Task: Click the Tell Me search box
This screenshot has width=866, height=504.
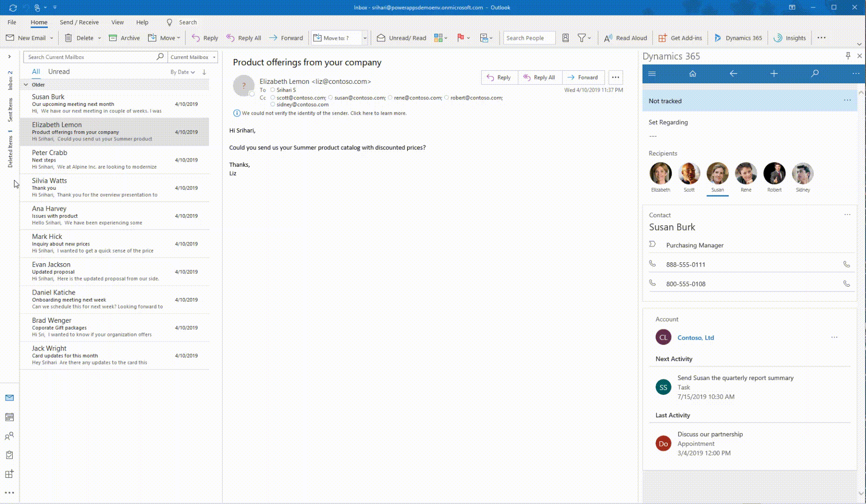Action: pyautogui.click(x=182, y=22)
